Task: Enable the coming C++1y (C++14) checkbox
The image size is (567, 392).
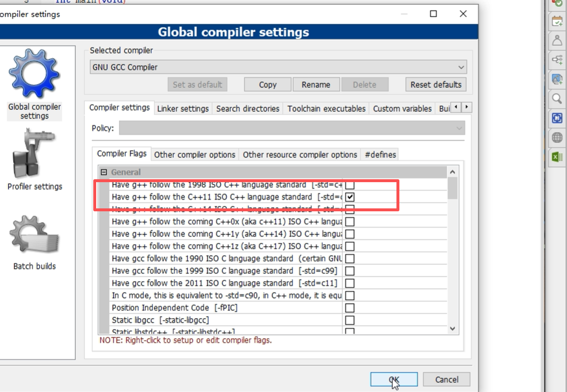Action: tap(350, 234)
